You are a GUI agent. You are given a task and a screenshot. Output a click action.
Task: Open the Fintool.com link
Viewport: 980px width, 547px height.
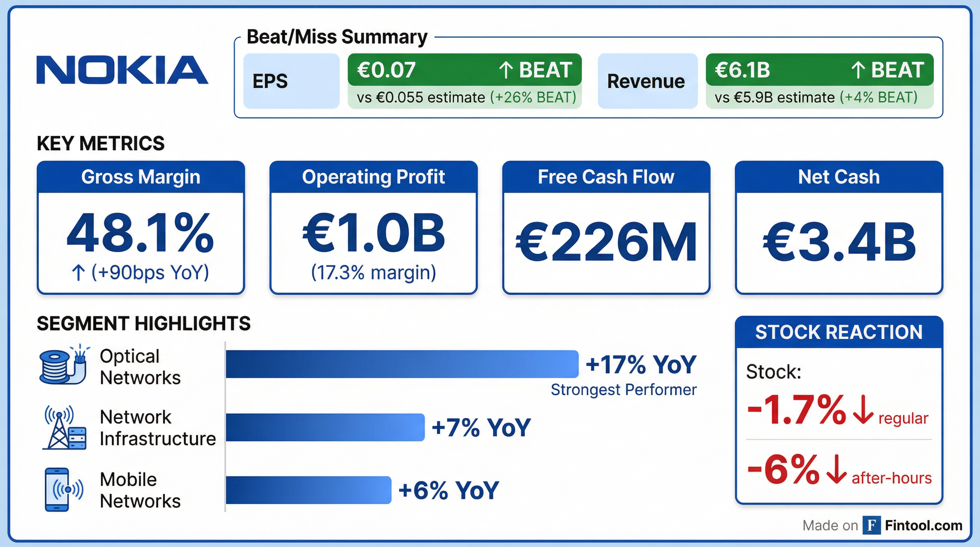923,525
